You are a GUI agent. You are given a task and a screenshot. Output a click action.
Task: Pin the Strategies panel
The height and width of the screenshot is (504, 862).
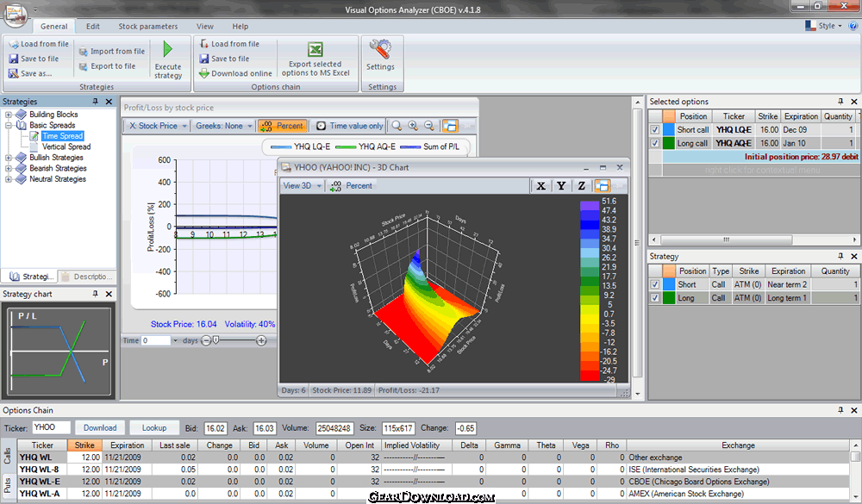click(96, 102)
